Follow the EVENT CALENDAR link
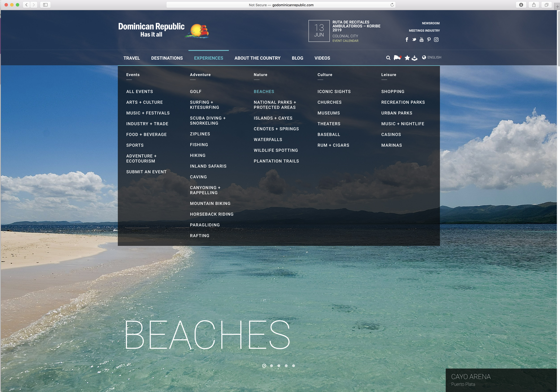This screenshot has height=392, width=560. point(345,41)
